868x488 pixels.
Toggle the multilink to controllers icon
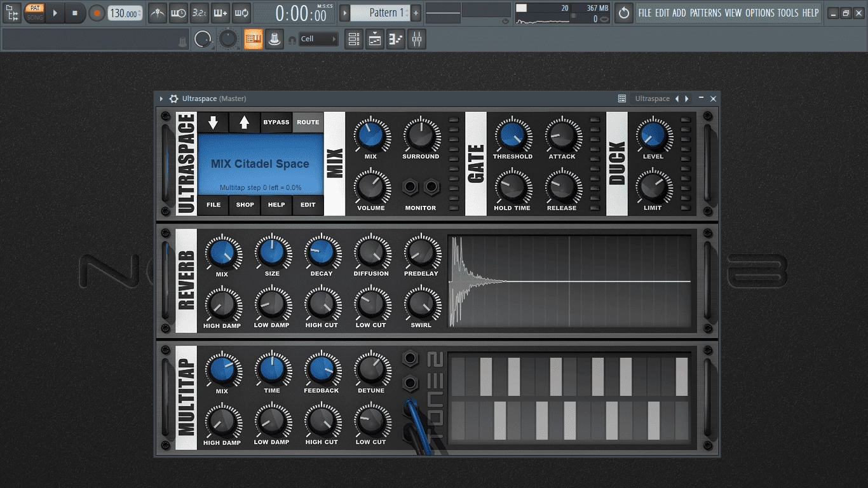coord(274,39)
